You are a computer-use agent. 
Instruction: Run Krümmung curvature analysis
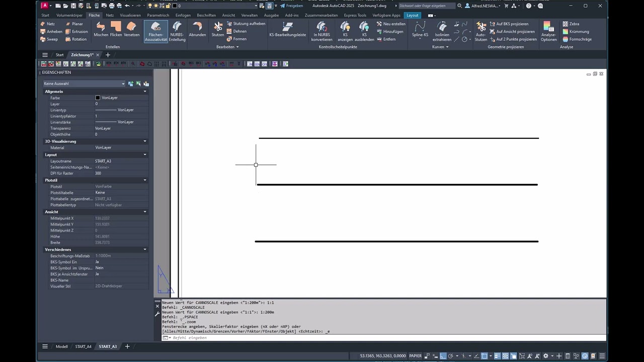[576, 31]
